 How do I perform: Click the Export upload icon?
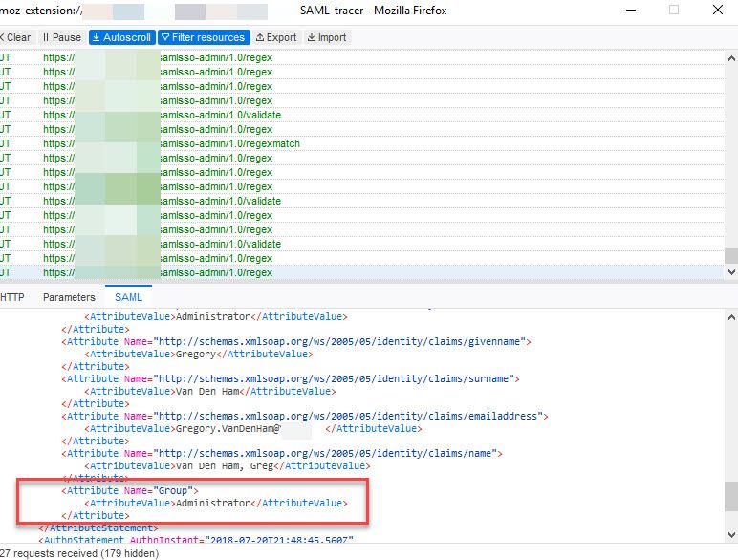(260, 37)
